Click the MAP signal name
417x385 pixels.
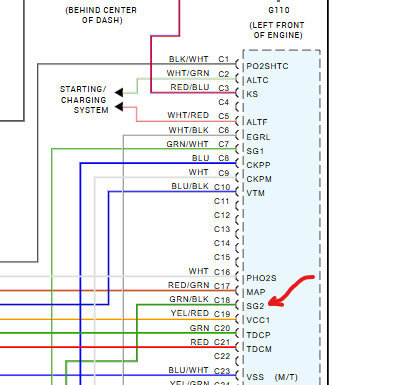256,292
